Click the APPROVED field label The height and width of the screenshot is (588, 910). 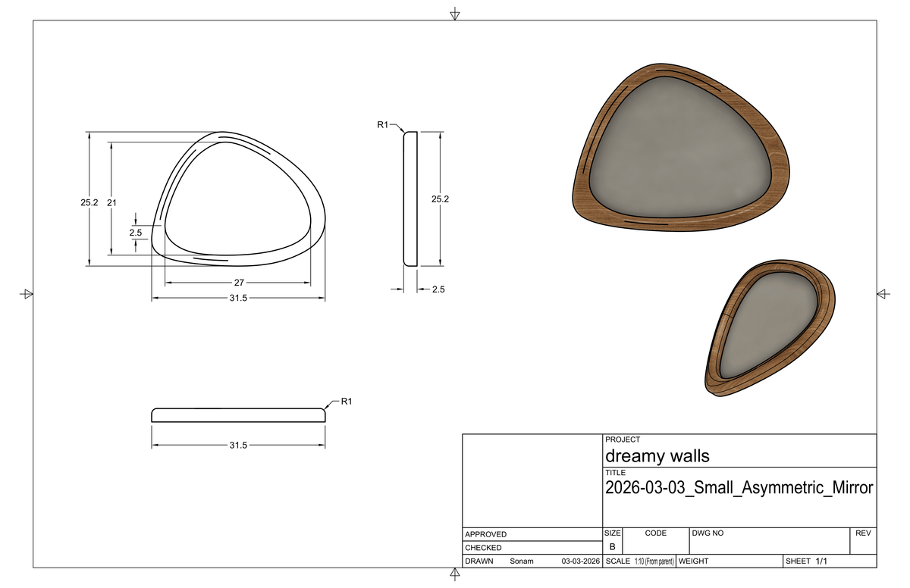[485, 534]
